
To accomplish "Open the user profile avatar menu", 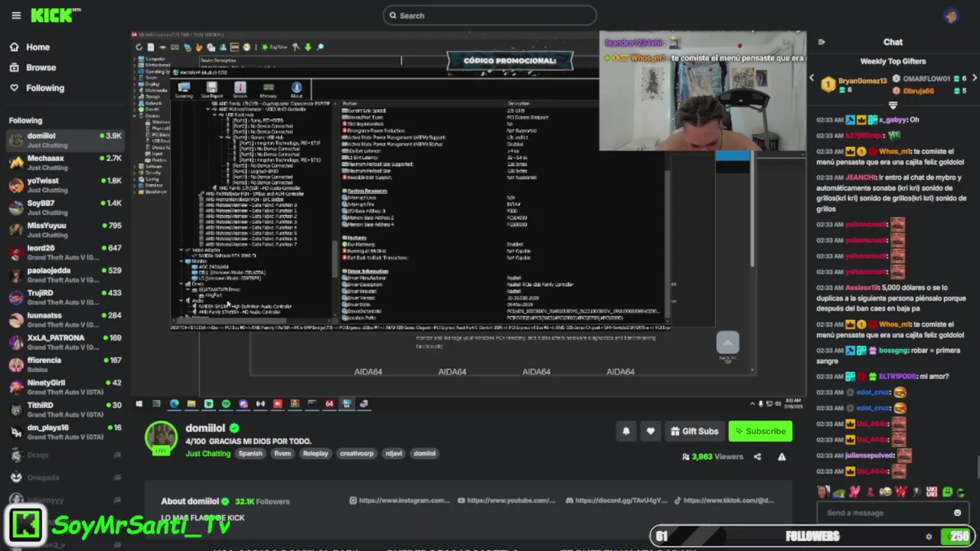I will pyautogui.click(x=951, y=15).
